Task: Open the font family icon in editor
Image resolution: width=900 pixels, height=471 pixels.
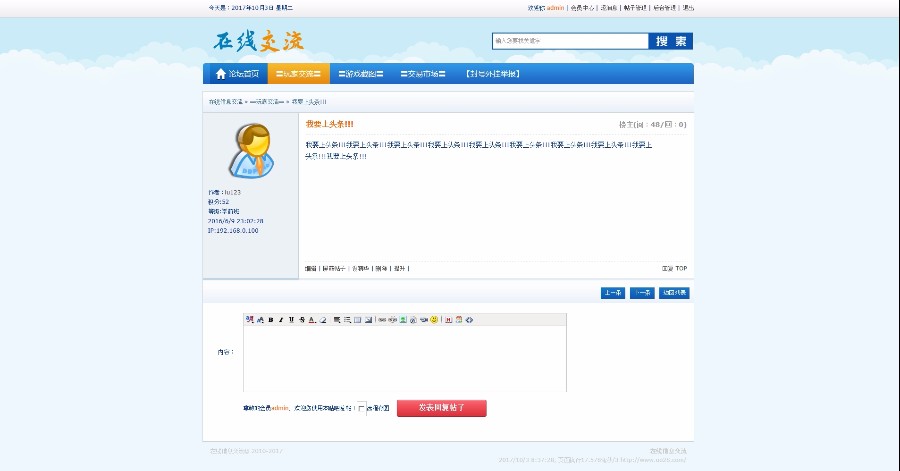Action: pos(250,320)
